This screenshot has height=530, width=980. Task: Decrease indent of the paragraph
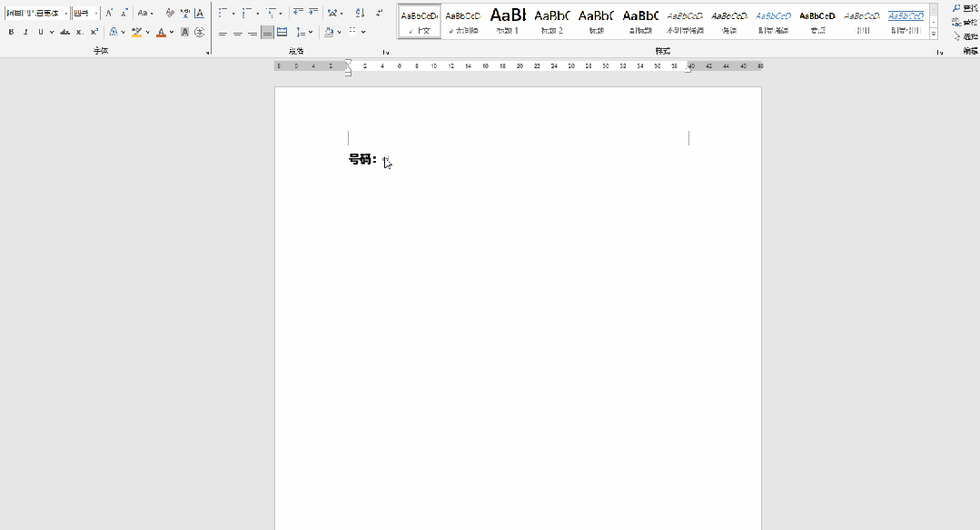(298, 14)
